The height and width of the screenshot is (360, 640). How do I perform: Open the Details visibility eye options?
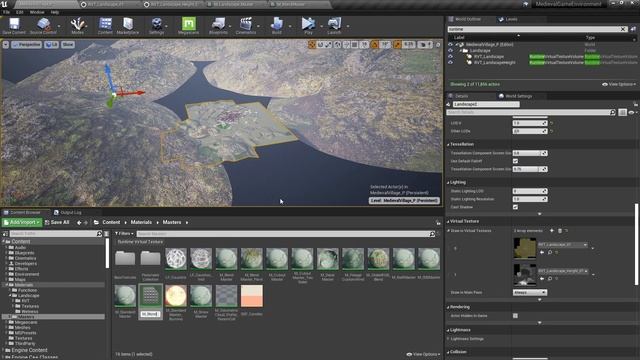633,112
